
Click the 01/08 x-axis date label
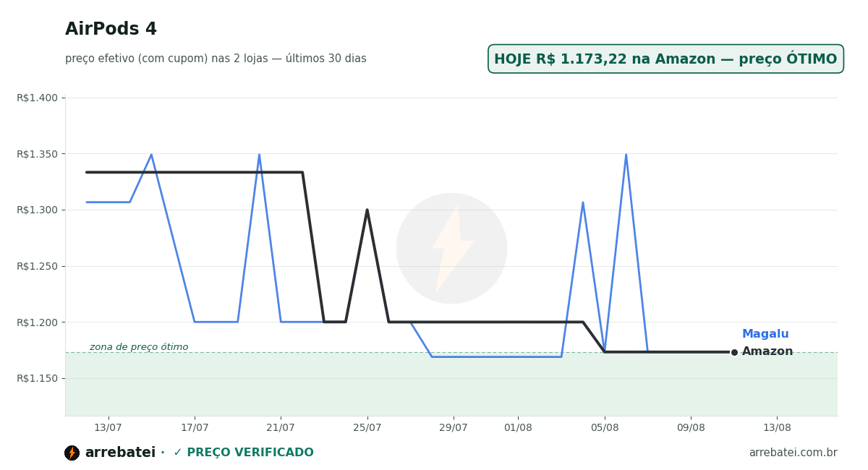click(x=518, y=428)
